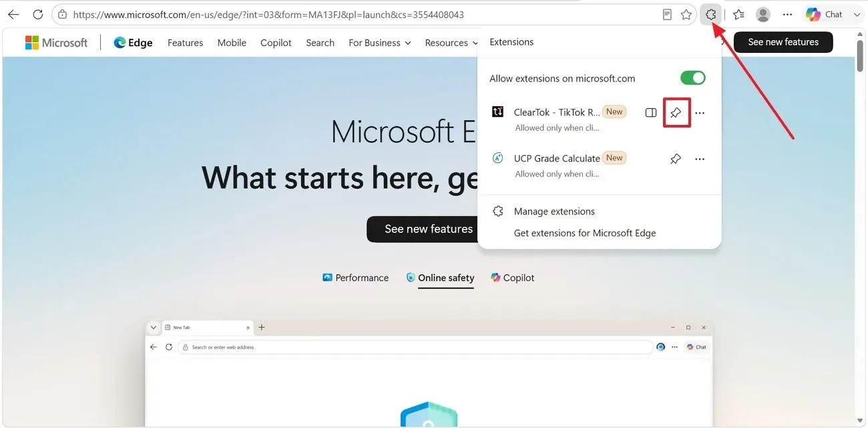Click the New badge beside UCP Grade Calculate
868x428 pixels.
(x=614, y=158)
